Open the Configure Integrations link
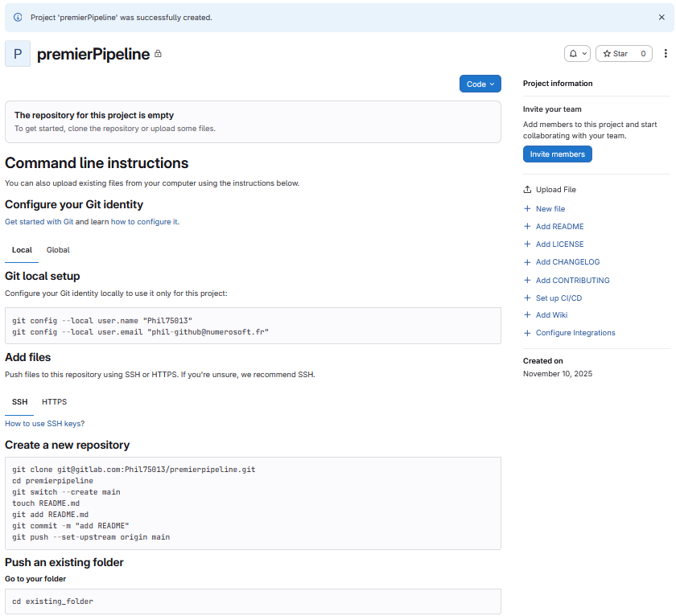Viewport: 676px width, 616px height. pyautogui.click(x=575, y=333)
